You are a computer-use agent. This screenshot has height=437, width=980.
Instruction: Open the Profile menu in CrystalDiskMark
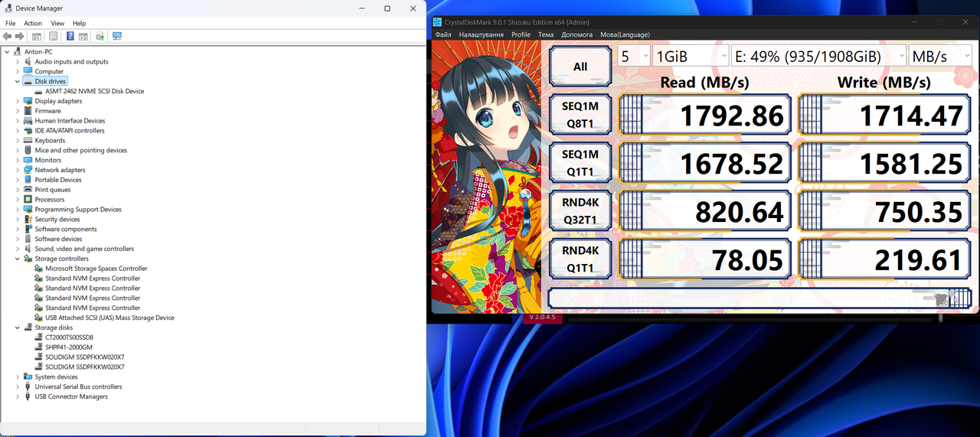(521, 34)
